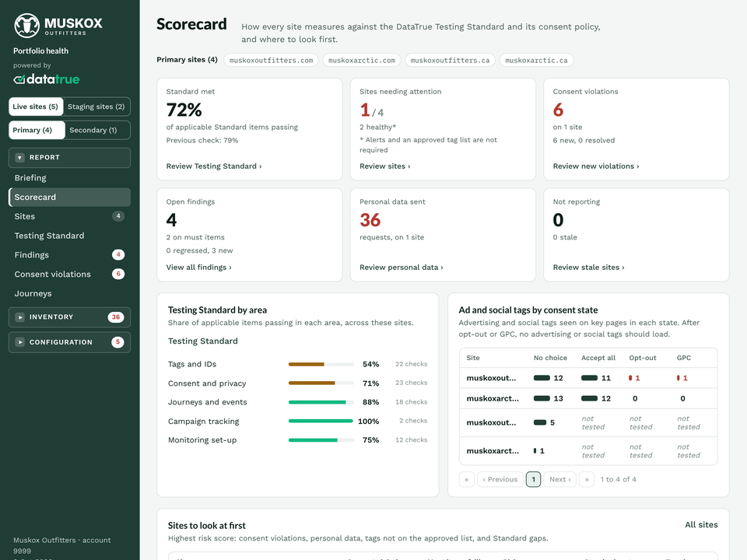747x560 pixels.
Task: Jump to the last page of results
Action: point(587,480)
